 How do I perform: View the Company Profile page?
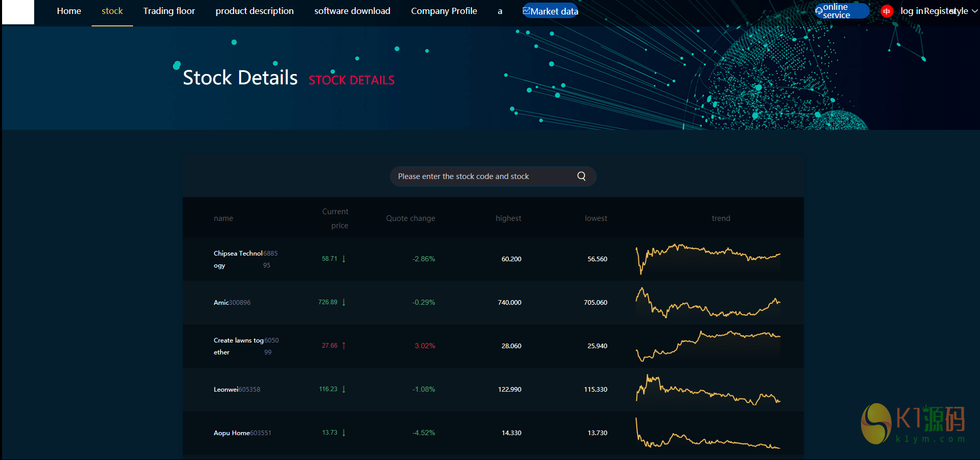[444, 11]
